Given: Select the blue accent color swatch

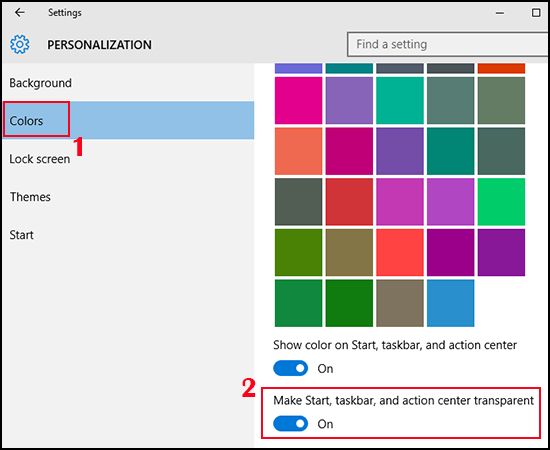Looking at the screenshot, I should [450, 303].
